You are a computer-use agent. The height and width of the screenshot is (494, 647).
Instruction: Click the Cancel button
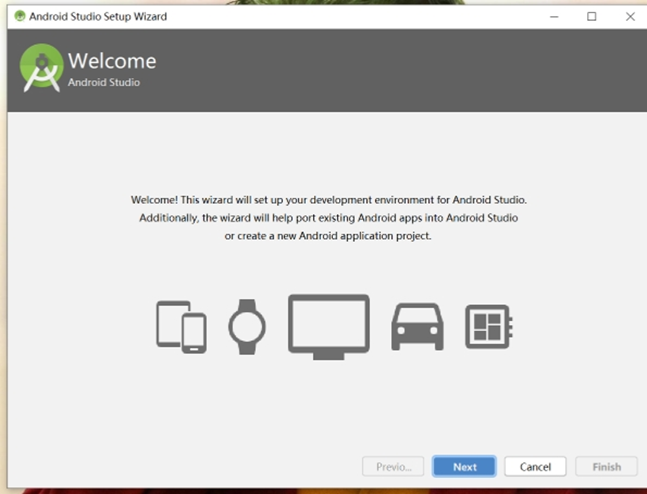pos(535,467)
